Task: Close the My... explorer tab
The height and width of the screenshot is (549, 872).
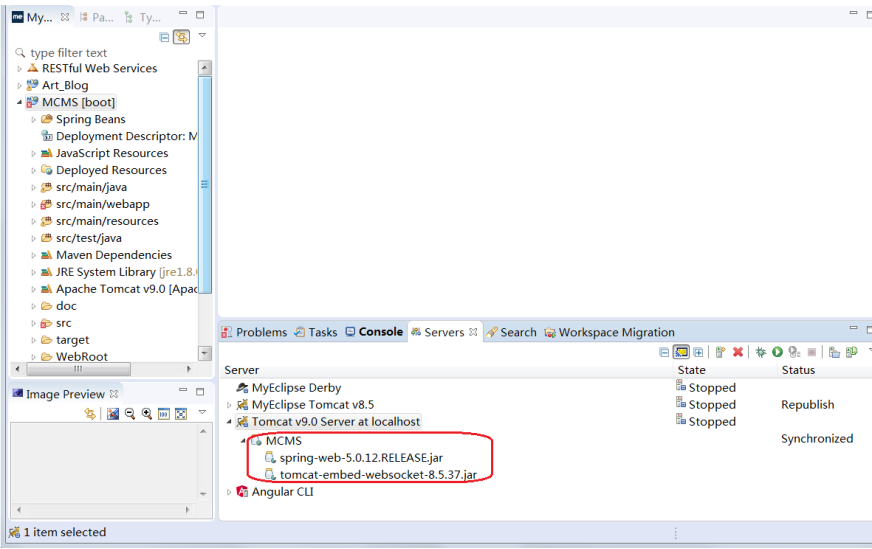Action: coord(65,17)
